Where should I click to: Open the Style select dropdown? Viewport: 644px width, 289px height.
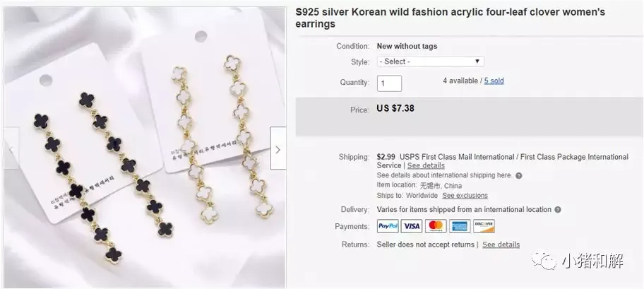coord(431,61)
